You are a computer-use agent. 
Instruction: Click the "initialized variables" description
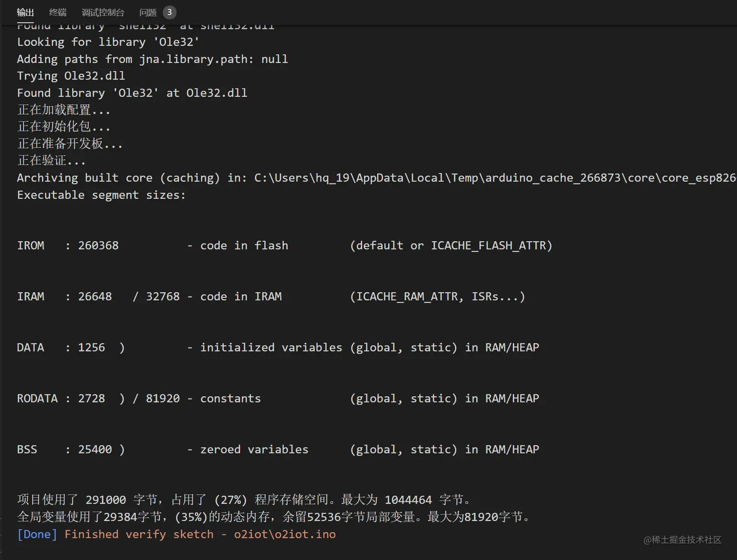coord(272,348)
